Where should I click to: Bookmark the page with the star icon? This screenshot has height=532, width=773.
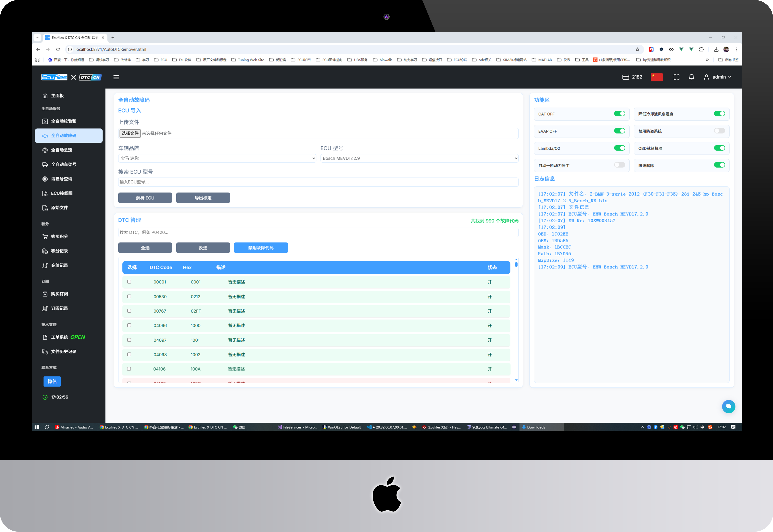click(637, 49)
